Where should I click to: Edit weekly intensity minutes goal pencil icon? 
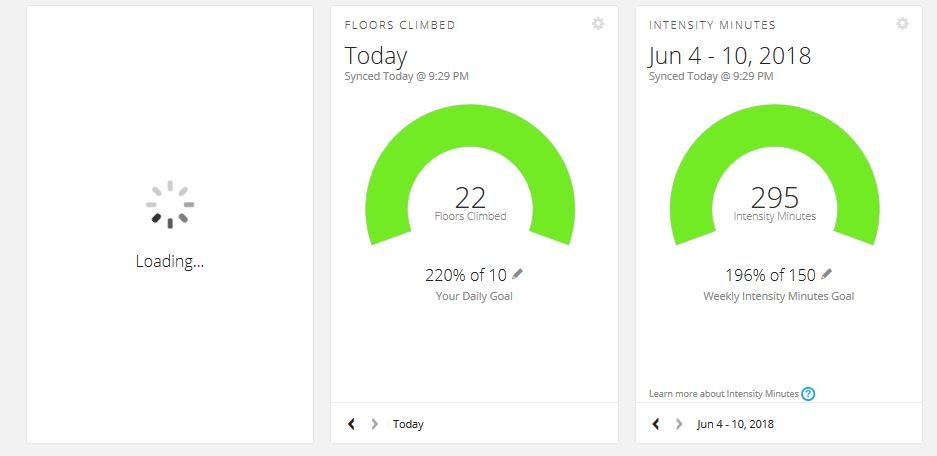[827, 274]
